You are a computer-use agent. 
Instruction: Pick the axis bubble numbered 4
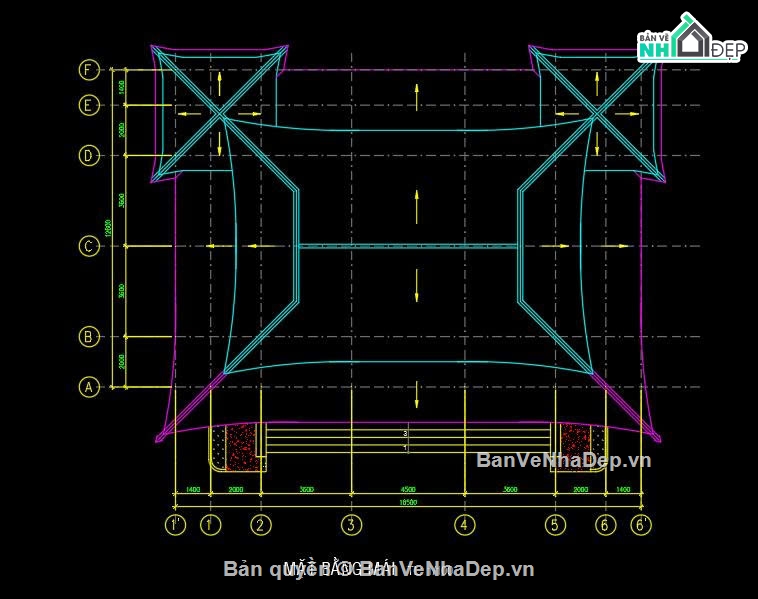coord(465,525)
